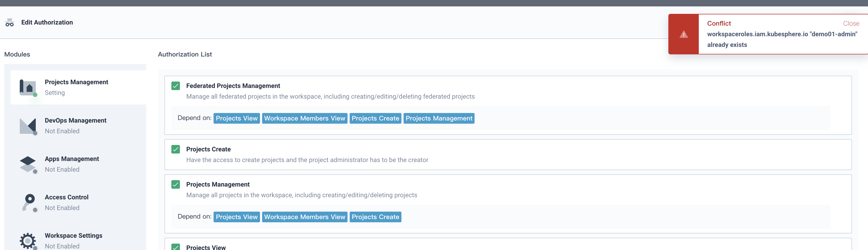868x250 pixels.
Task: Click Workspace Members View tag under Federated Projects
Action: click(x=305, y=118)
